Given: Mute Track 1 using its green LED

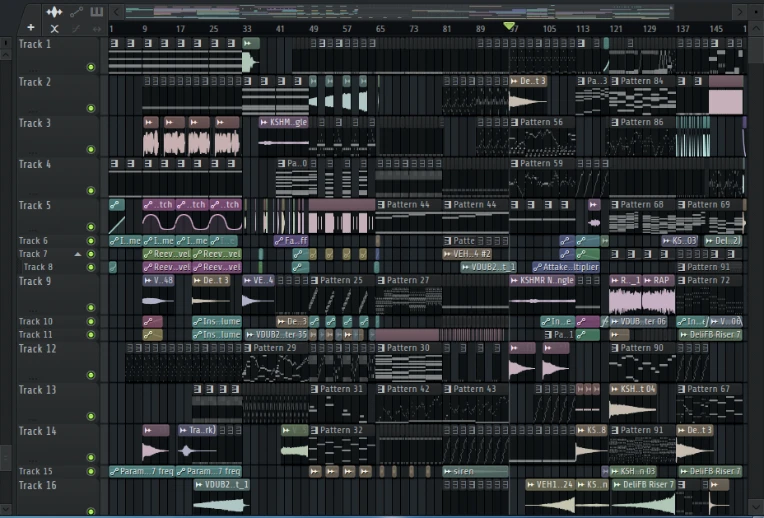Looking at the screenshot, I should pos(91,67).
